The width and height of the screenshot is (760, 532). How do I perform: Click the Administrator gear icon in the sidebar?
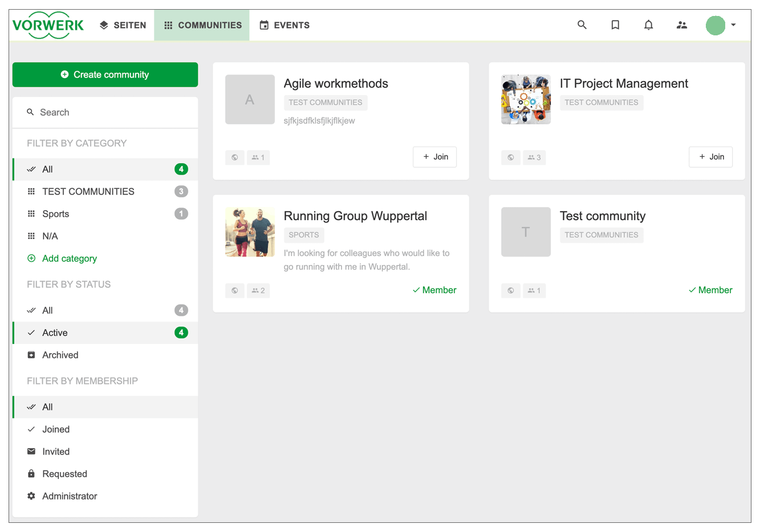(32, 496)
